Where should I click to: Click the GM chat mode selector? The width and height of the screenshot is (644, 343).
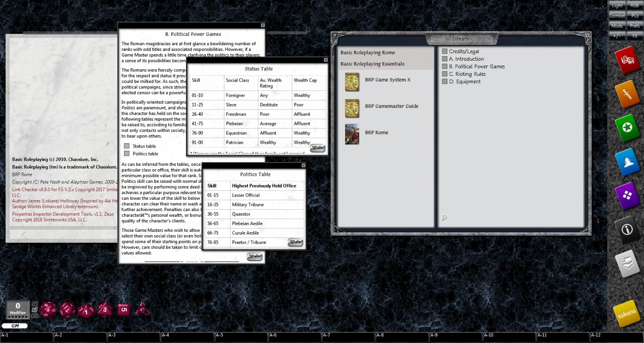pyautogui.click(x=15, y=326)
